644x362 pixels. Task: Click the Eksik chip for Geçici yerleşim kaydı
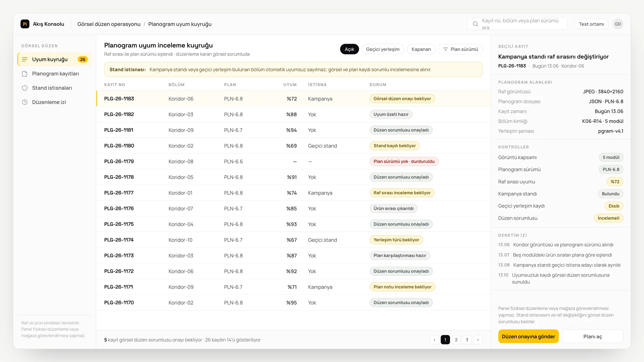point(614,206)
